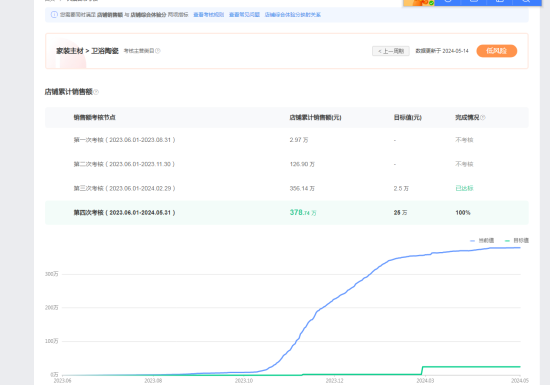The image size is (550, 385).
Task: Click the second icon in blue top toolbar
Action: tap(474, 1)
